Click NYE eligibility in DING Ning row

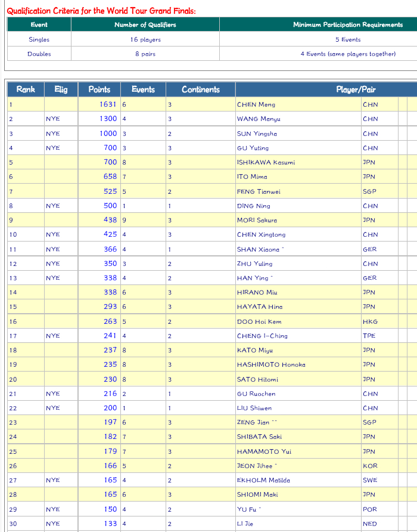click(53, 206)
